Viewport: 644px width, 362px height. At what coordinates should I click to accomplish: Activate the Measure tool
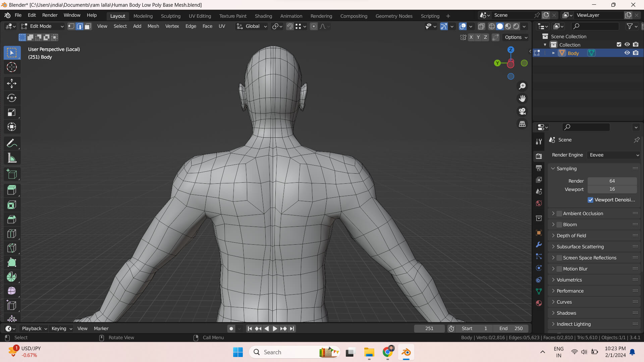(12, 158)
